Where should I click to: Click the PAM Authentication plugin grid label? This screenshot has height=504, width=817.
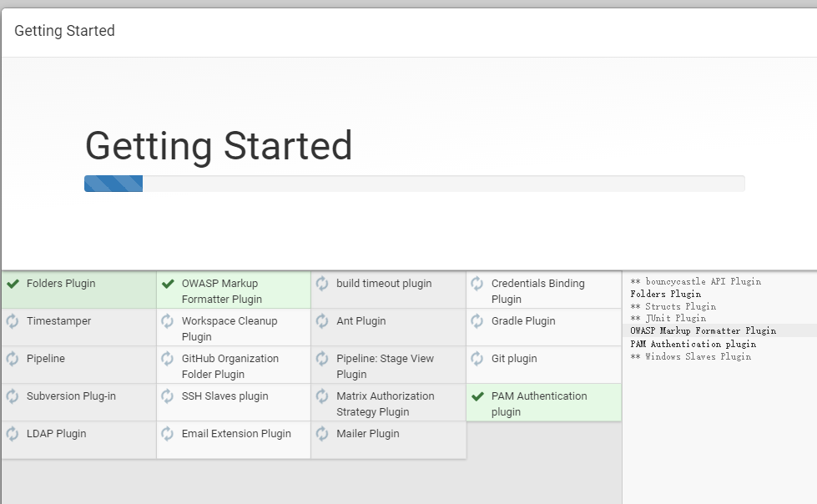click(x=539, y=404)
